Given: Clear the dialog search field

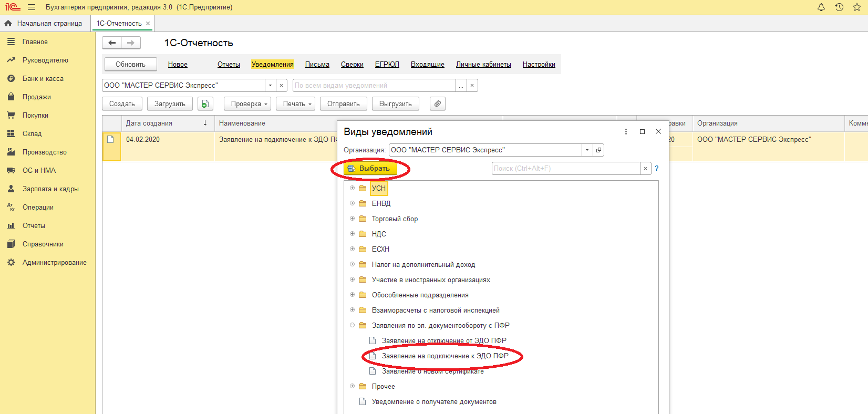Looking at the screenshot, I should [x=646, y=168].
